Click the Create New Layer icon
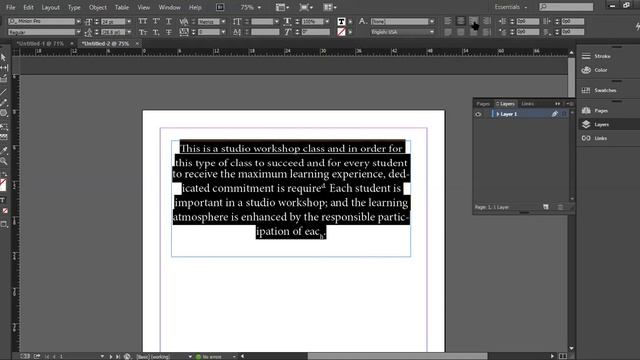 tap(546, 207)
